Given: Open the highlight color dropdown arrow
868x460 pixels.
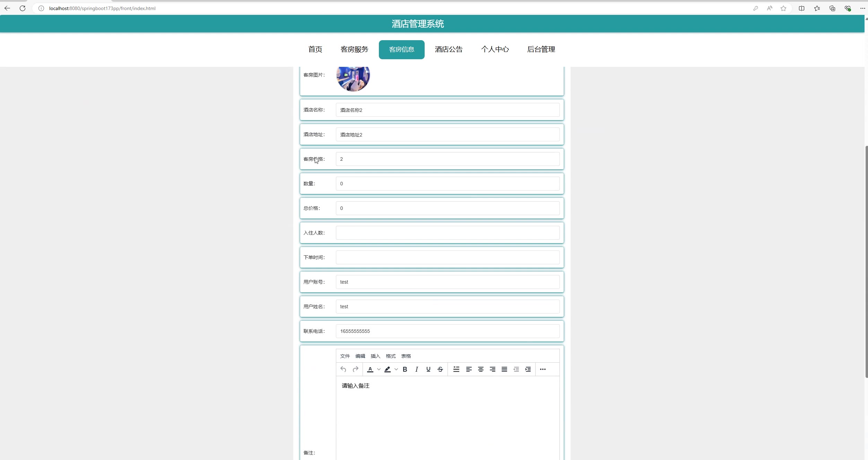Looking at the screenshot, I should [x=396, y=369].
